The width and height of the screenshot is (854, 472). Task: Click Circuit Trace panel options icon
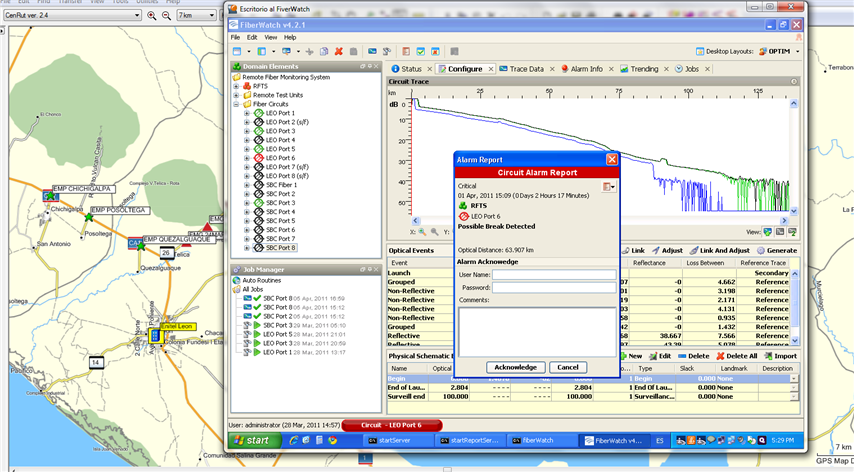tap(794, 82)
